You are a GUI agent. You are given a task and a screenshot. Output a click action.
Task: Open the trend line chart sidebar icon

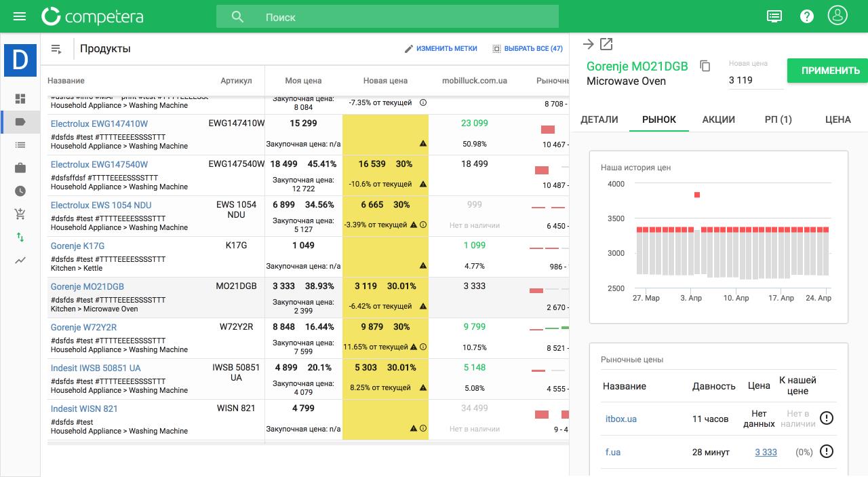point(20,260)
